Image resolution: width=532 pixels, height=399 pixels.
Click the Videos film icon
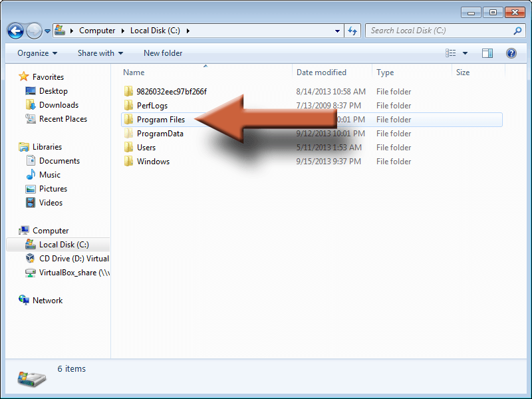[31, 203]
